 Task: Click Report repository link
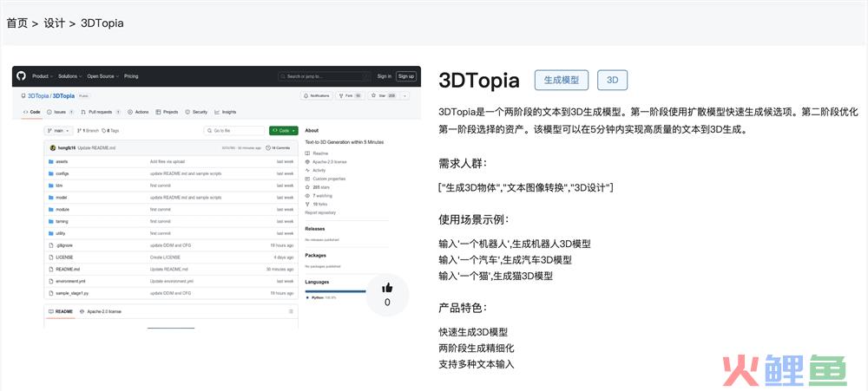click(x=320, y=213)
